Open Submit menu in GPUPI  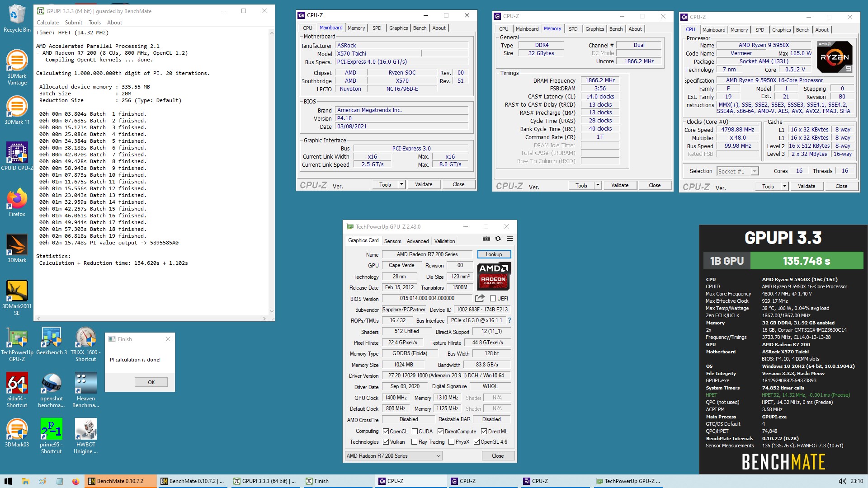(x=73, y=23)
